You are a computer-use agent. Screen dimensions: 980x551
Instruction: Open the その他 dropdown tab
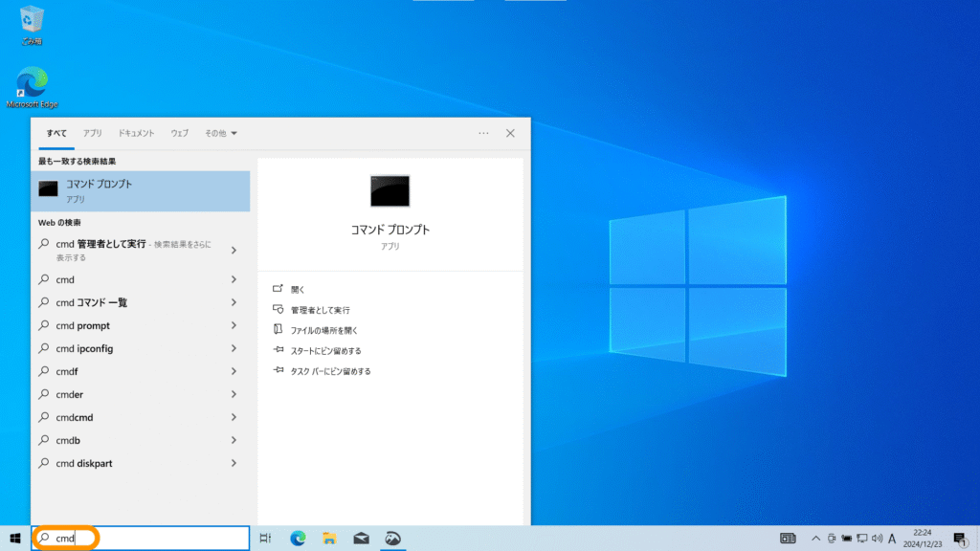click(x=221, y=133)
